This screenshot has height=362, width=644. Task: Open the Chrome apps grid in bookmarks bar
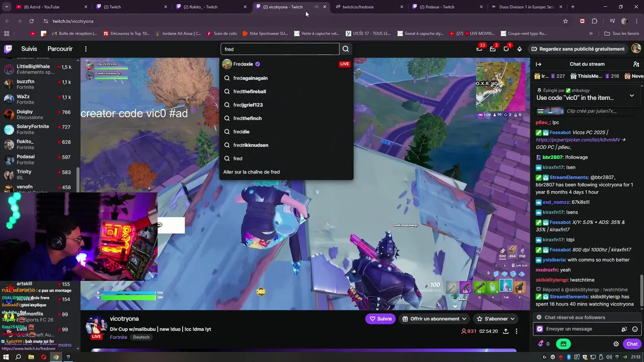point(7,34)
